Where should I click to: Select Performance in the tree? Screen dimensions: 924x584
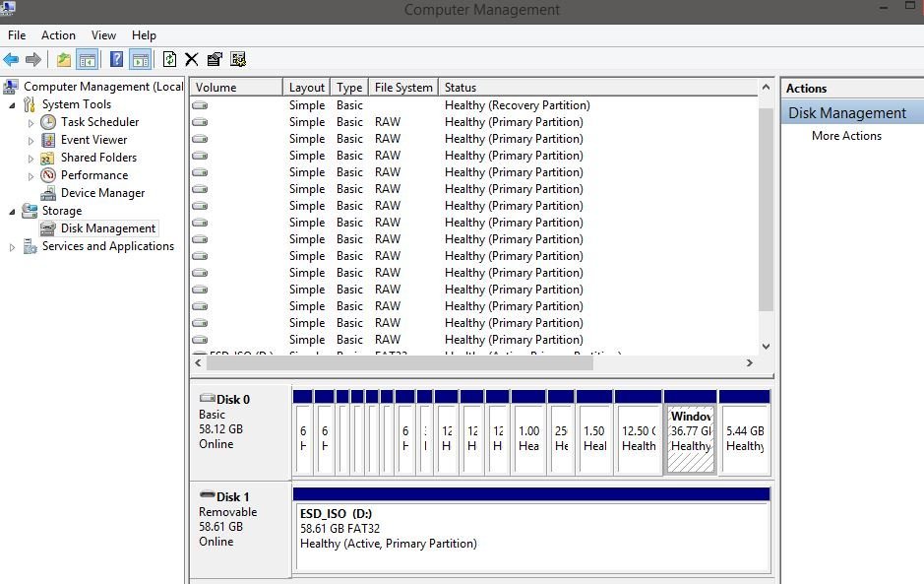(x=94, y=175)
